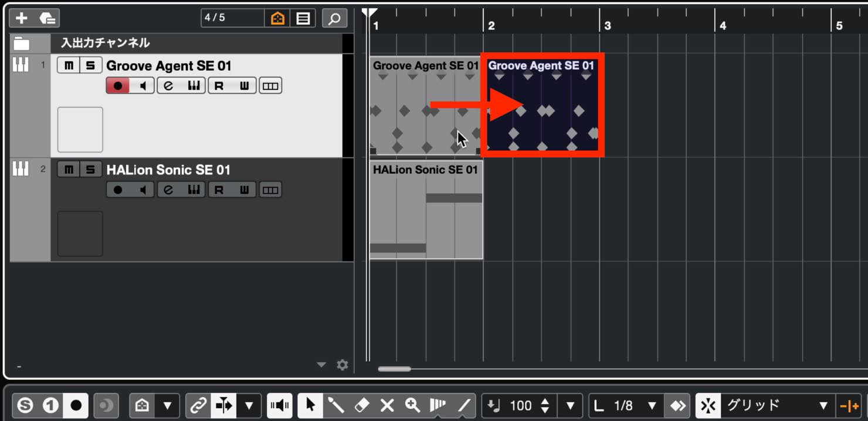Toggle monitor on HALion Sonic SE 01
Screen dimensions: 868x421
143,190
